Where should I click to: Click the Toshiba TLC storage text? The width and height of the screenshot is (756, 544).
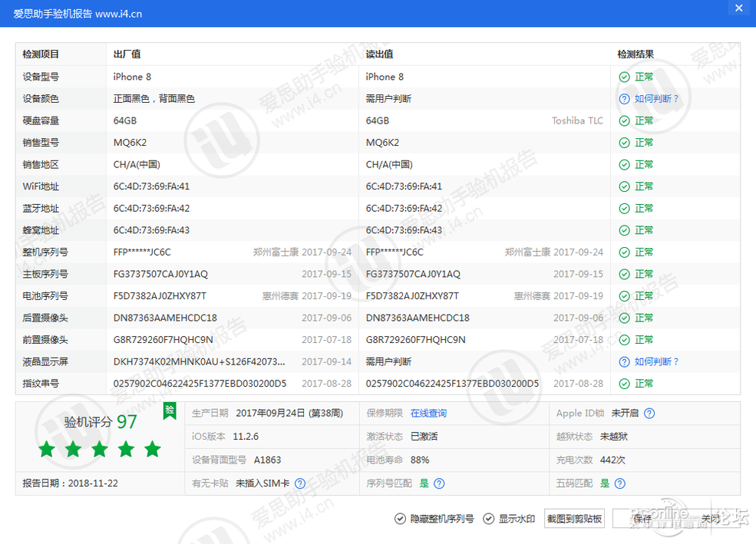tap(578, 121)
